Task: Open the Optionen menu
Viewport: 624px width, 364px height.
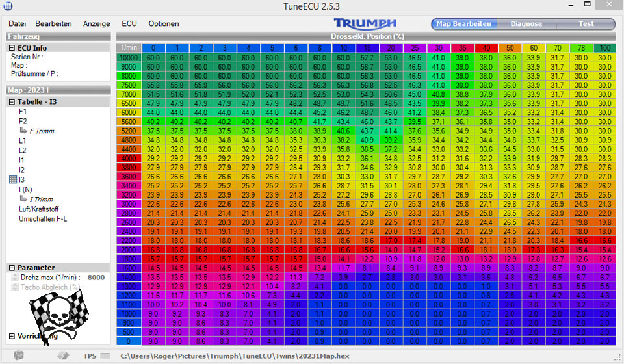Action: tap(164, 24)
